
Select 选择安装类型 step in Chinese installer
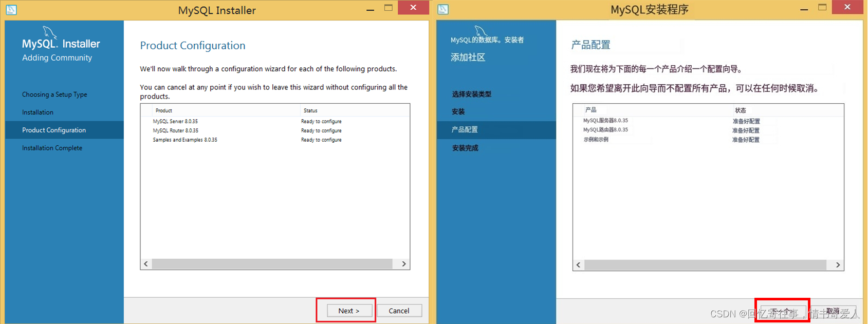[x=472, y=94]
